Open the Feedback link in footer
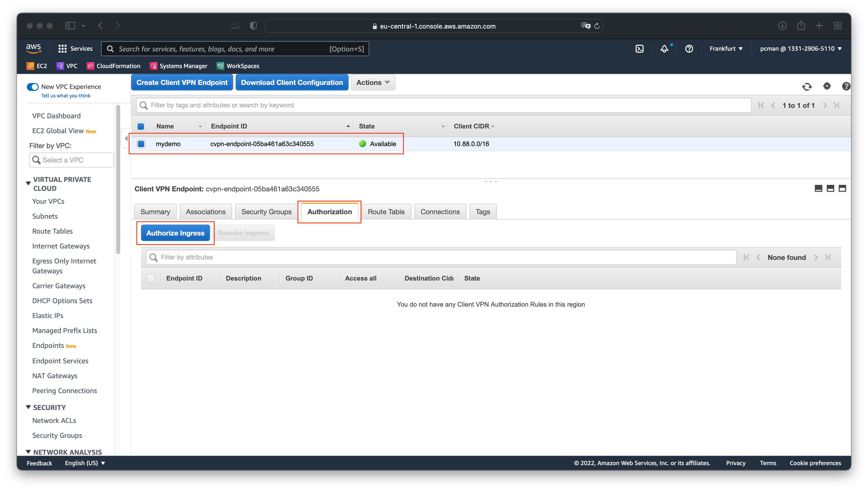This screenshot has height=491, width=868. click(39, 463)
